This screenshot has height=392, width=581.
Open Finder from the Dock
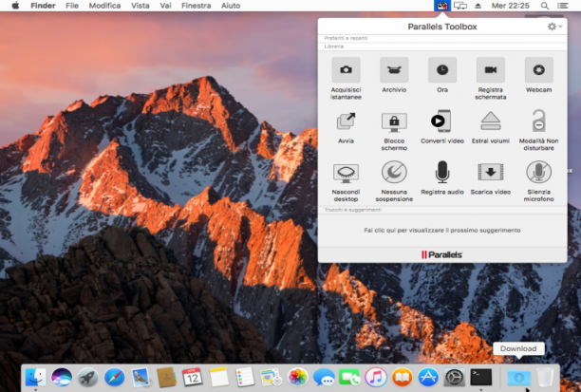click(x=35, y=378)
